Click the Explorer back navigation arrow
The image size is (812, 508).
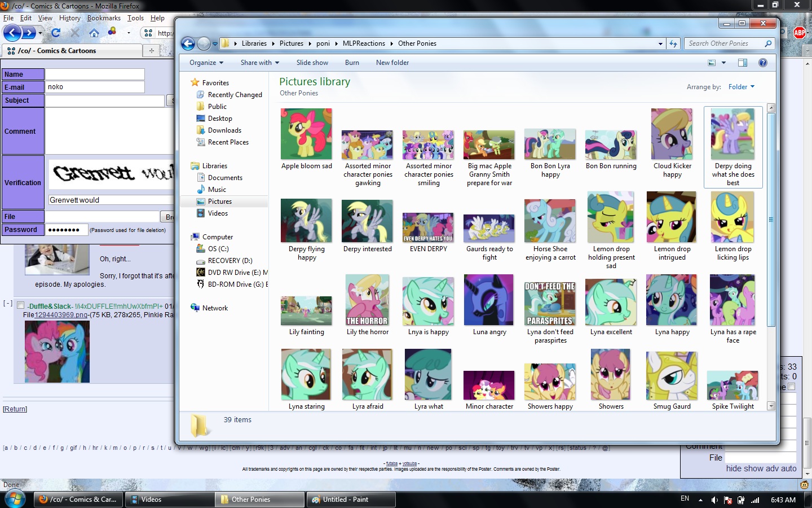click(x=188, y=43)
